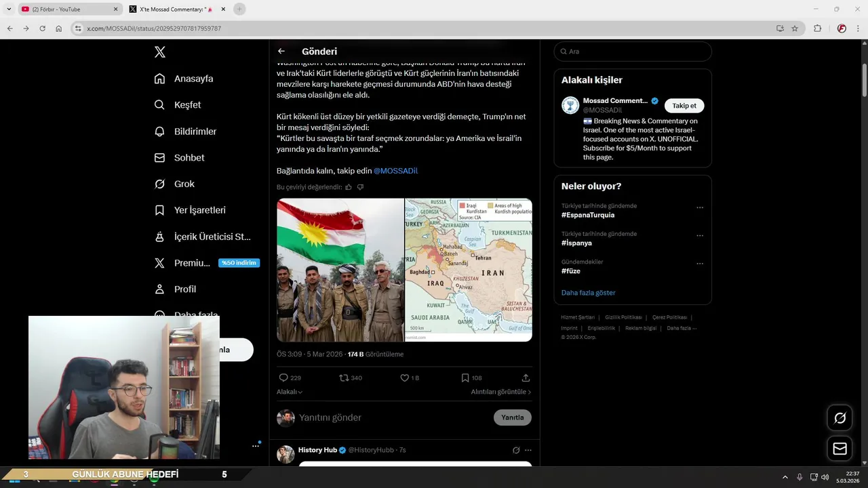Open Keşfet explore page
Viewport: 868px width, 488px height.
pyautogui.click(x=178, y=105)
